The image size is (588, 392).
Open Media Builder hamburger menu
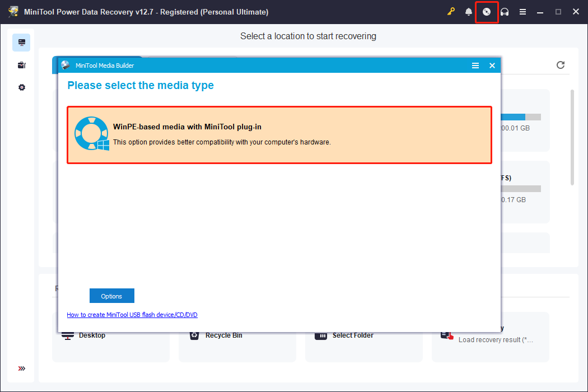point(475,66)
